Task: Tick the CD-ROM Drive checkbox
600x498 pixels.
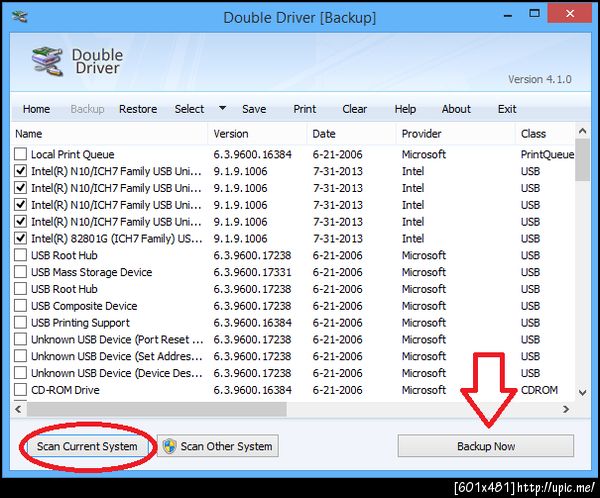Action: (20, 390)
